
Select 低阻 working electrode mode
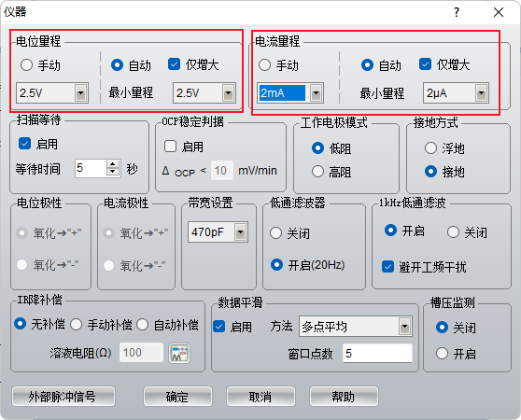(317, 148)
